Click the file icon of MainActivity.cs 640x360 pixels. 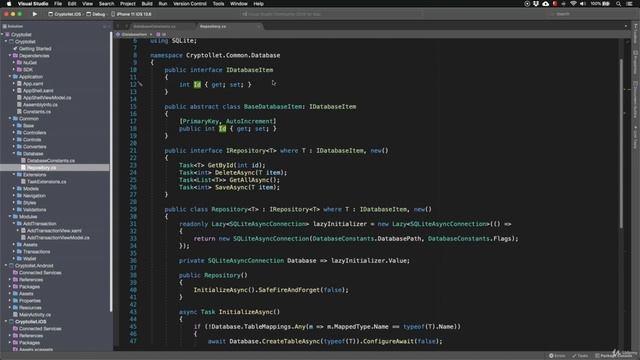point(15,315)
